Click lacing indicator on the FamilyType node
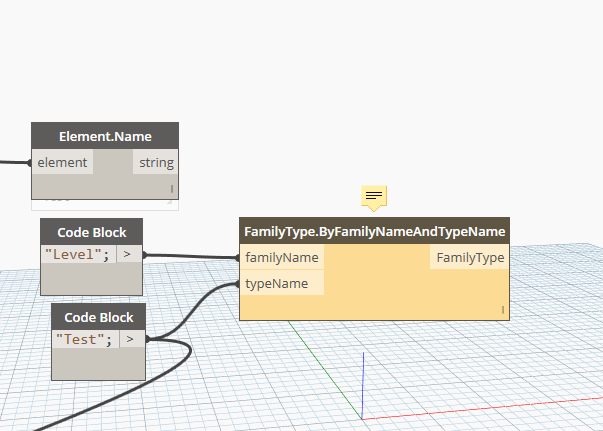This screenshot has height=431, width=603. [502, 311]
